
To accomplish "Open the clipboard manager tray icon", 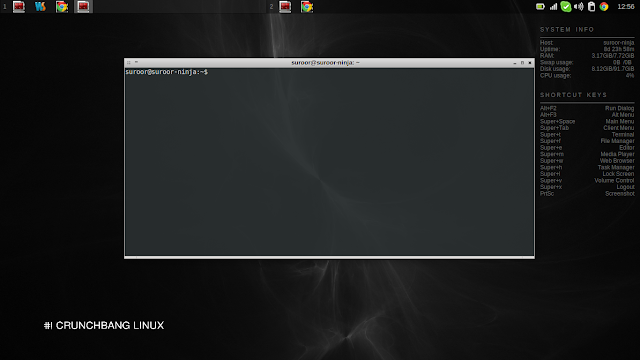I will point(591,7).
